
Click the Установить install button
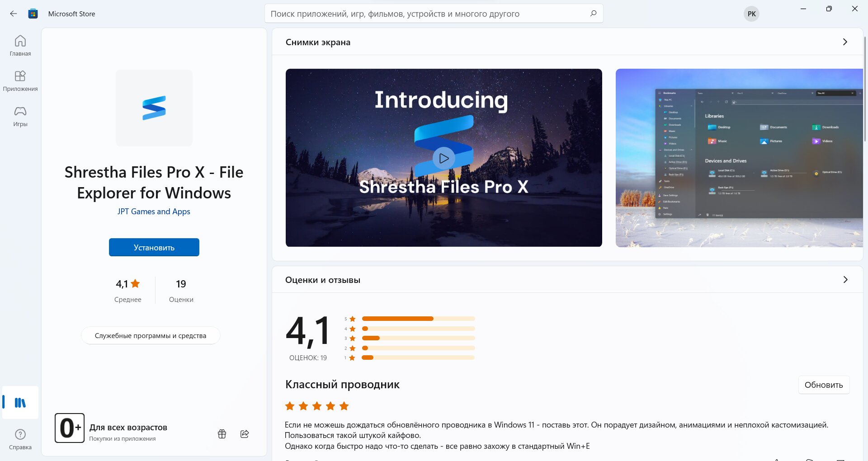click(154, 247)
